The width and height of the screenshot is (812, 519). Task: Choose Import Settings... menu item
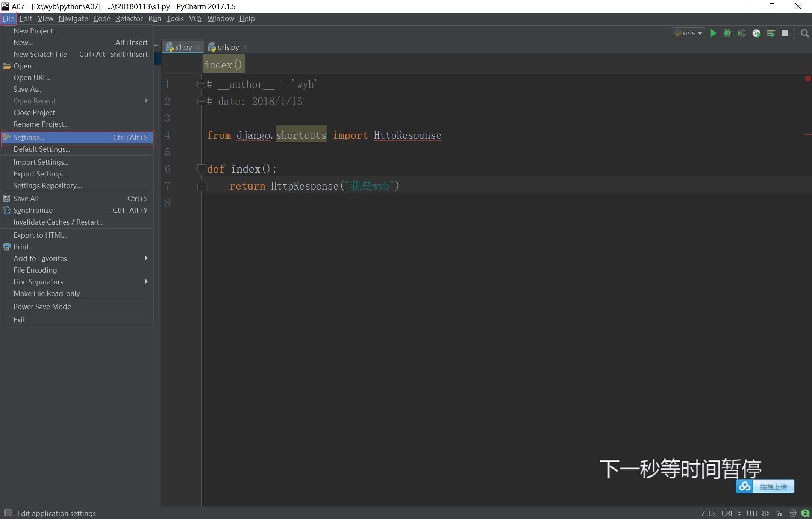[x=77, y=162]
